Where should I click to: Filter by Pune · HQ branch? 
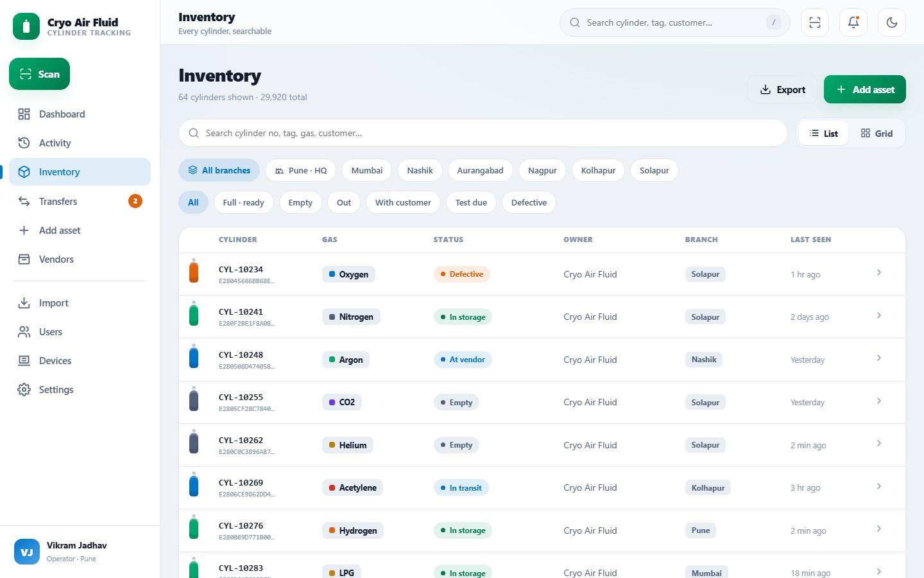click(x=301, y=170)
